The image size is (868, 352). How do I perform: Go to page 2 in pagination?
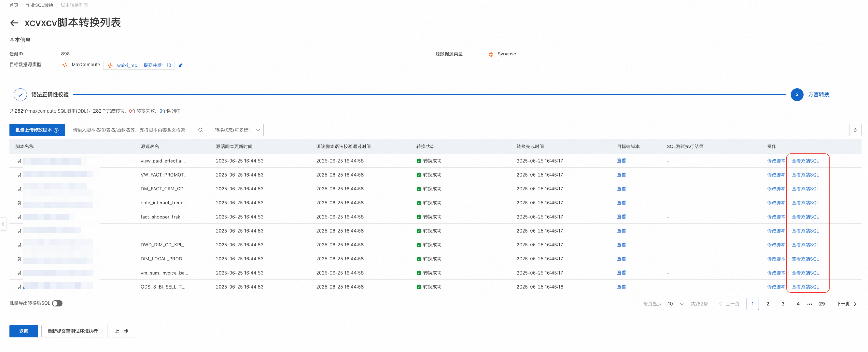coord(768,304)
